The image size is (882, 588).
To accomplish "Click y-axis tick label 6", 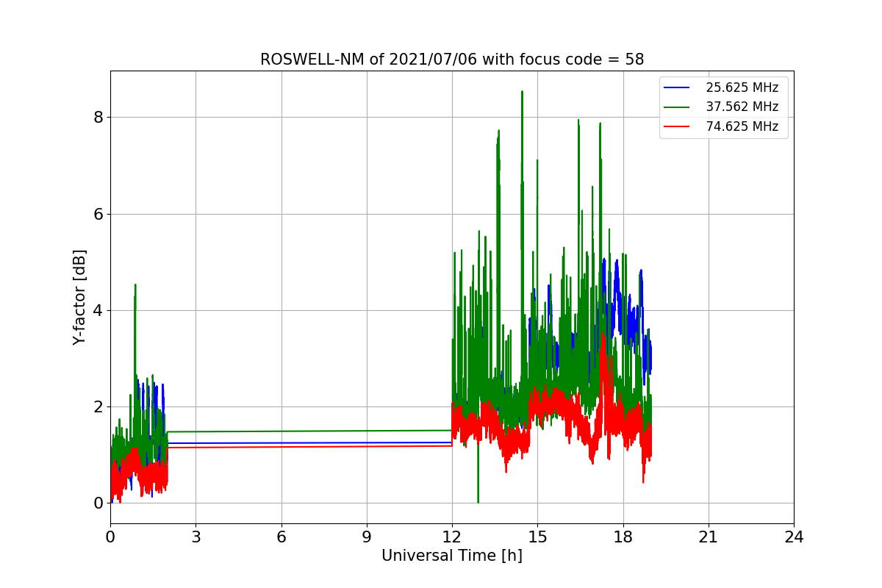I will click(98, 214).
